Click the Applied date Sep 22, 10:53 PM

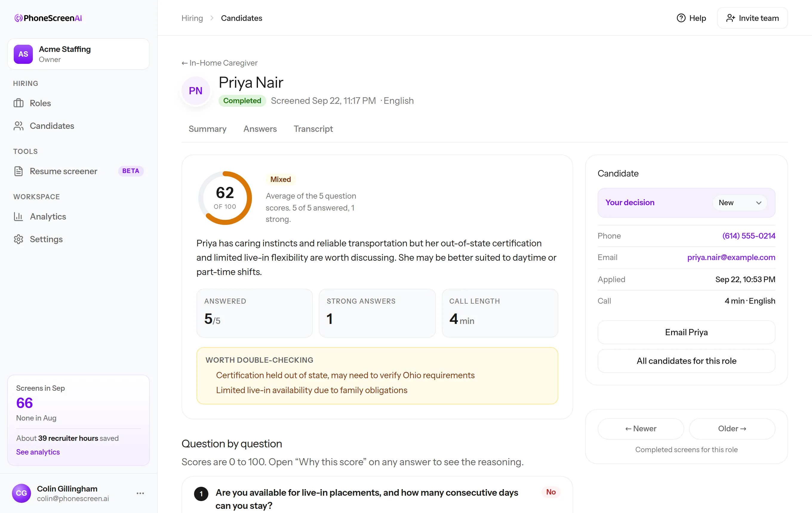[745, 279]
